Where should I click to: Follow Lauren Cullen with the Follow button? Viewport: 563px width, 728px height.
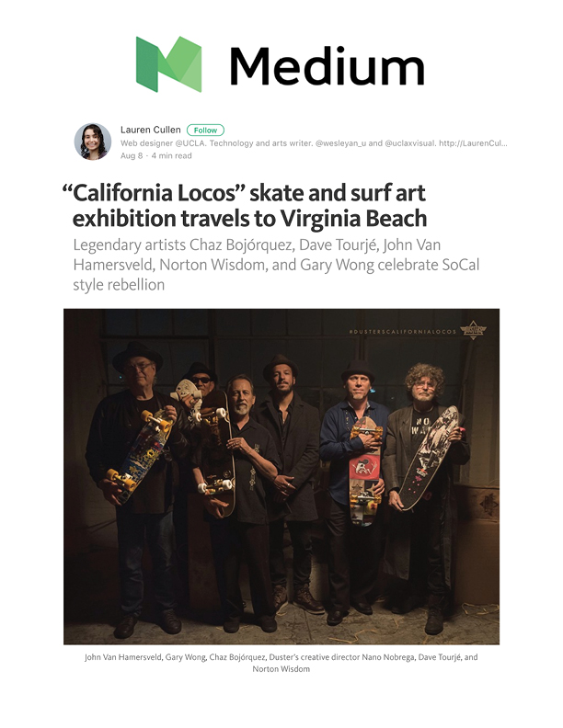tap(205, 131)
